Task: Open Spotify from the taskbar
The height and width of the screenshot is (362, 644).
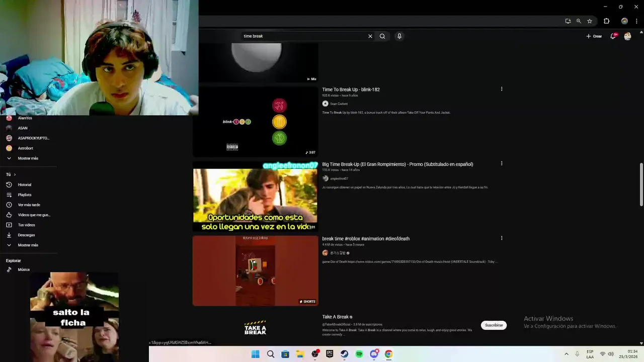Action: (x=359, y=354)
